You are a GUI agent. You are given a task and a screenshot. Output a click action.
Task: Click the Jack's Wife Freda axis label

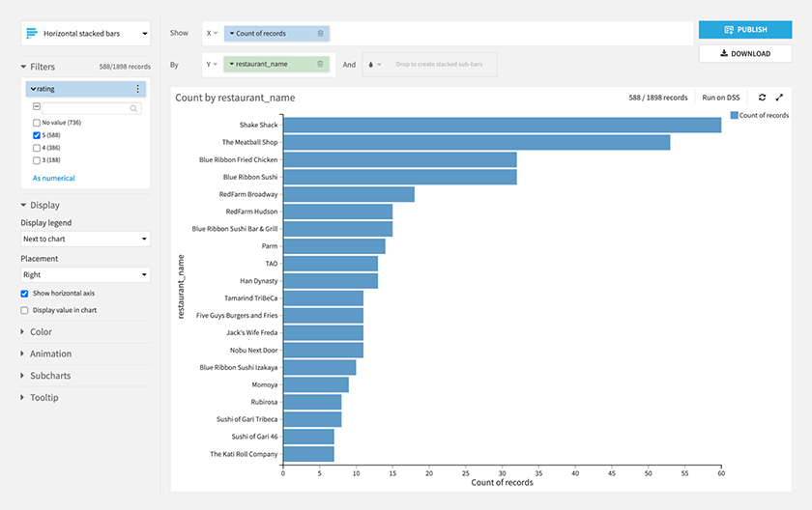[x=251, y=332]
